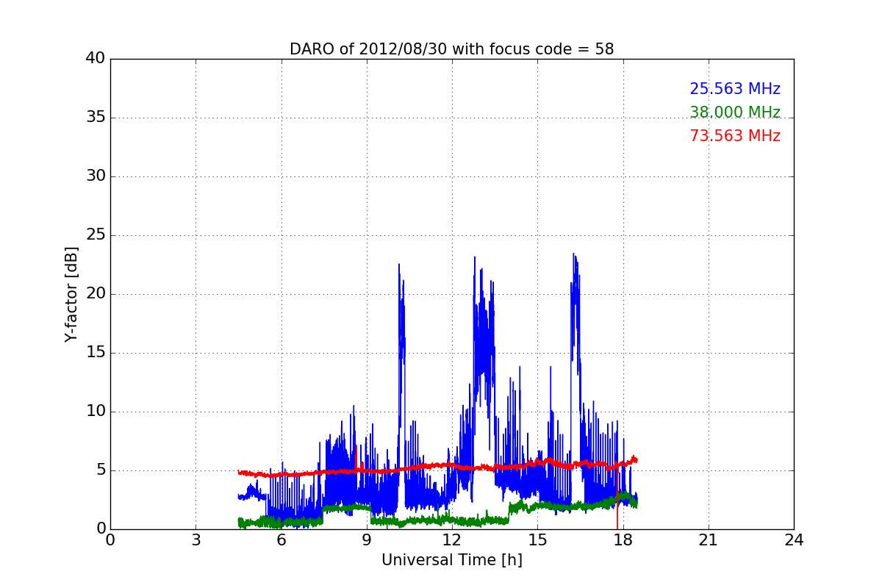Click the x-axis tick label 6

tap(282, 539)
